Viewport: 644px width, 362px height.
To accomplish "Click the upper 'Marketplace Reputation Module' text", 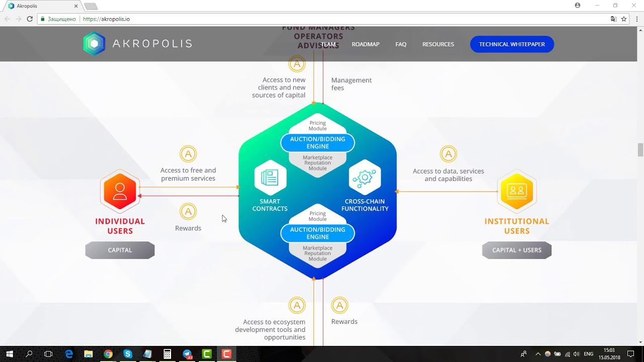I will pyautogui.click(x=317, y=163).
